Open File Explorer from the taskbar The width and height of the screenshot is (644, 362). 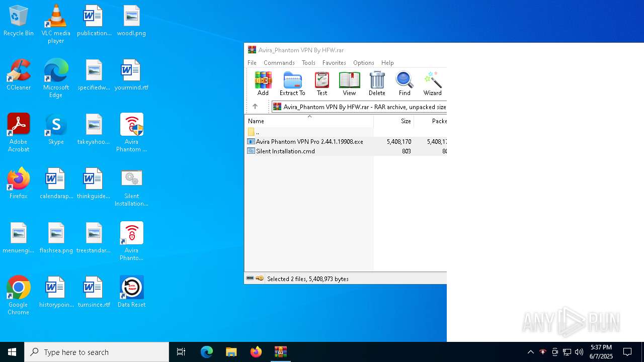[x=231, y=352]
